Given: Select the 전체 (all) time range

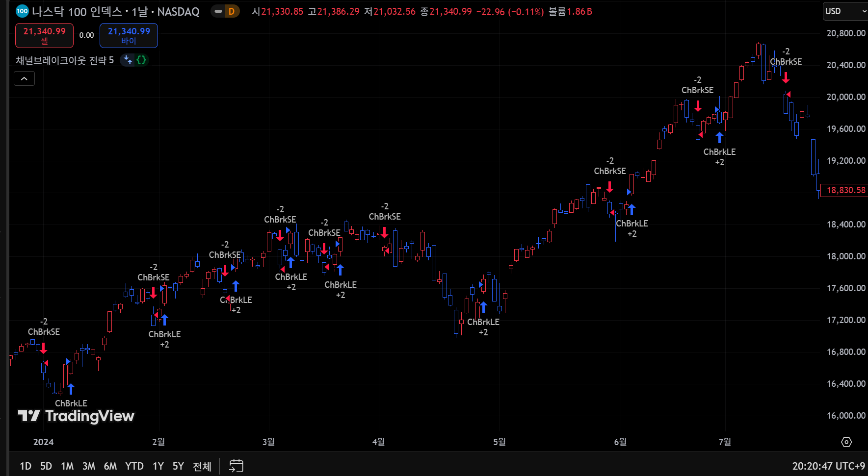Looking at the screenshot, I should pos(202,466).
